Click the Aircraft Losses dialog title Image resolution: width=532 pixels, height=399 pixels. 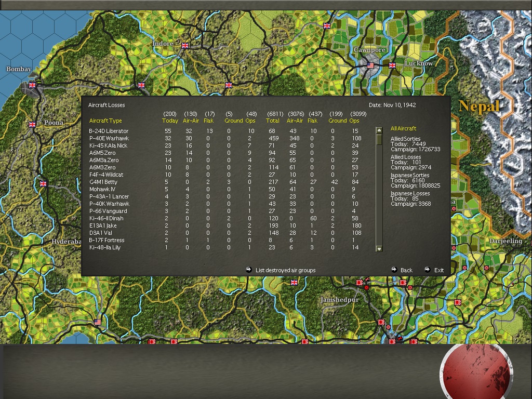pos(107,105)
